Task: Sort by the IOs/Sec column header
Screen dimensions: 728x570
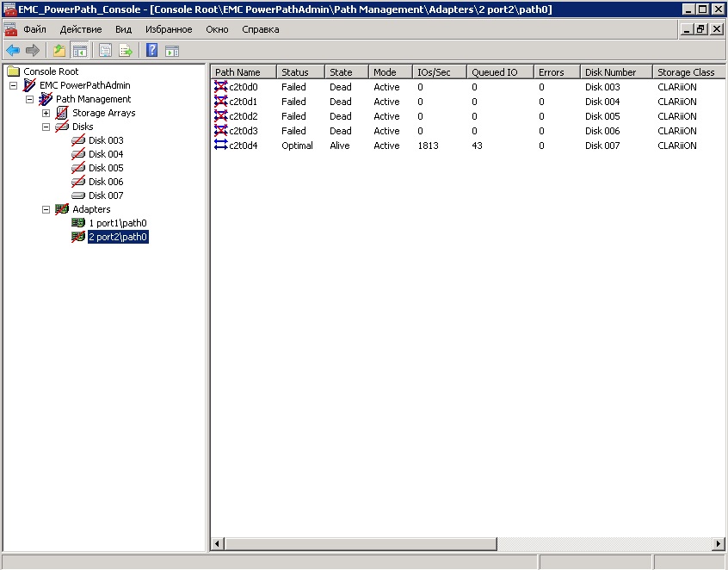Action: (x=439, y=72)
